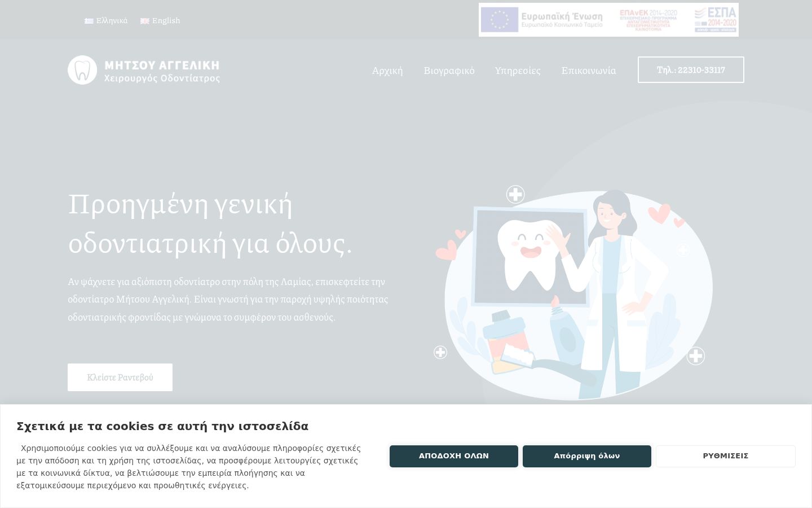Click the cookie text starting Χρησιμοποιούμε cookies
The width and height of the screenshot is (812, 508).
pos(189,467)
